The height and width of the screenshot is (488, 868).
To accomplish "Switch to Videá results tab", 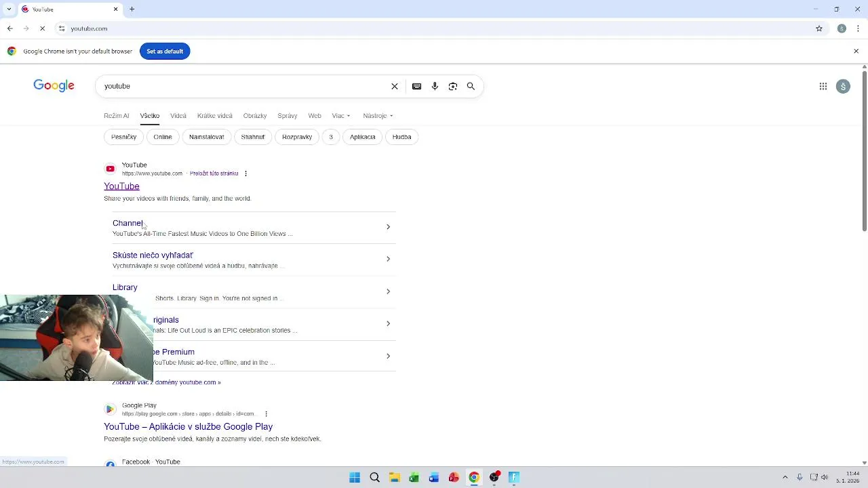I will [178, 116].
